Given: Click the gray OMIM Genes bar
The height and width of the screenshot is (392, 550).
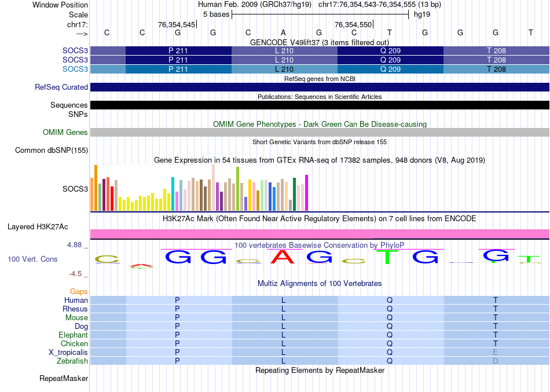Looking at the screenshot, I should (320, 132).
